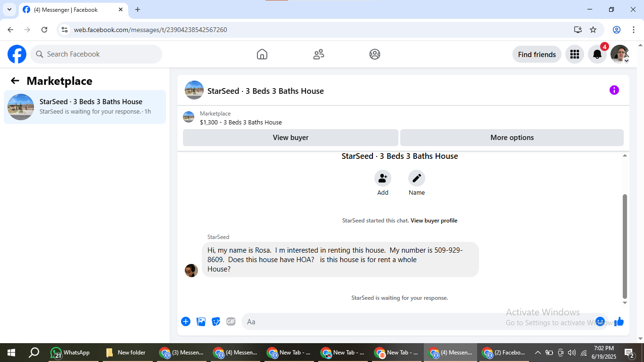
Task: Click the chat scrollbar up arrow
Action: tap(625, 156)
